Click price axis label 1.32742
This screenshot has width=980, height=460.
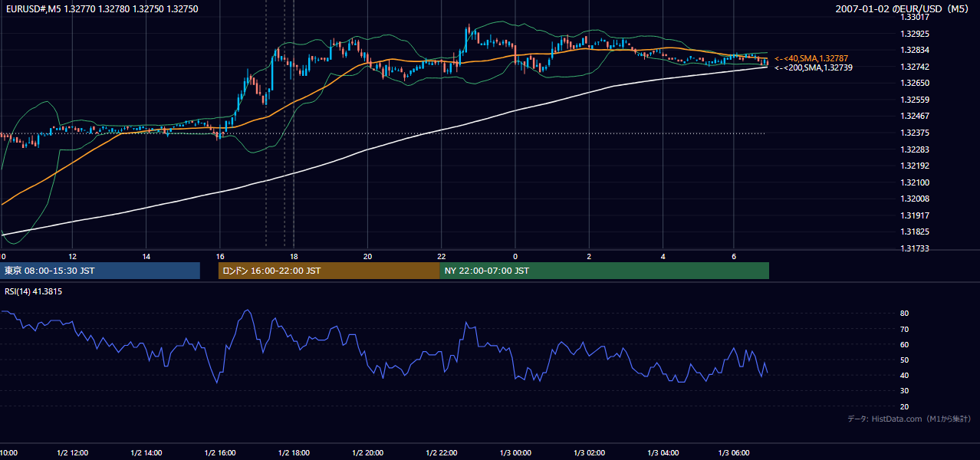[x=915, y=67]
